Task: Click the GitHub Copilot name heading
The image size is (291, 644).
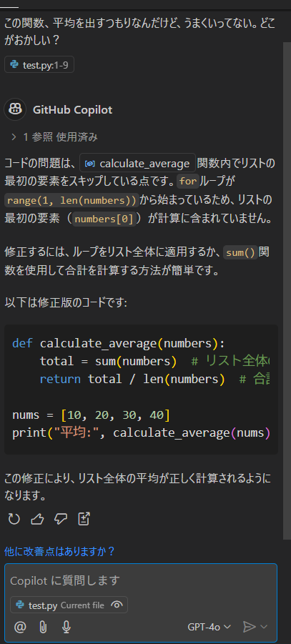Action: pyautogui.click(x=72, y=109)
